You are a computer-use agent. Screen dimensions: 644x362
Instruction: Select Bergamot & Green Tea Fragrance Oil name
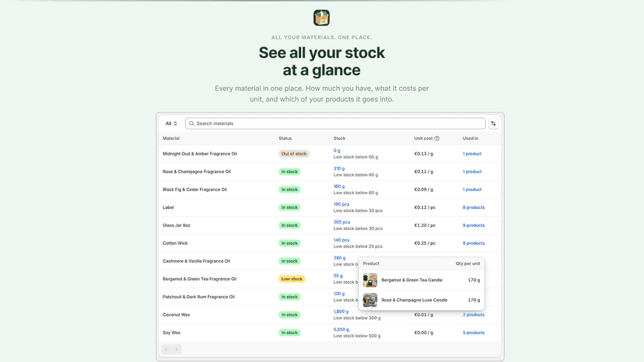click(200, 279)
